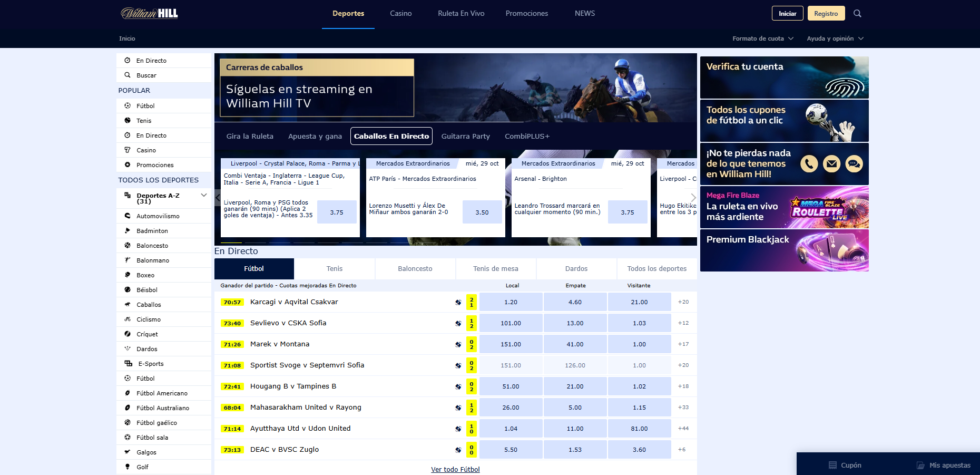Click the Badminton icon
980x475 pixels.
pyautogui.click(x=128, y=231)
